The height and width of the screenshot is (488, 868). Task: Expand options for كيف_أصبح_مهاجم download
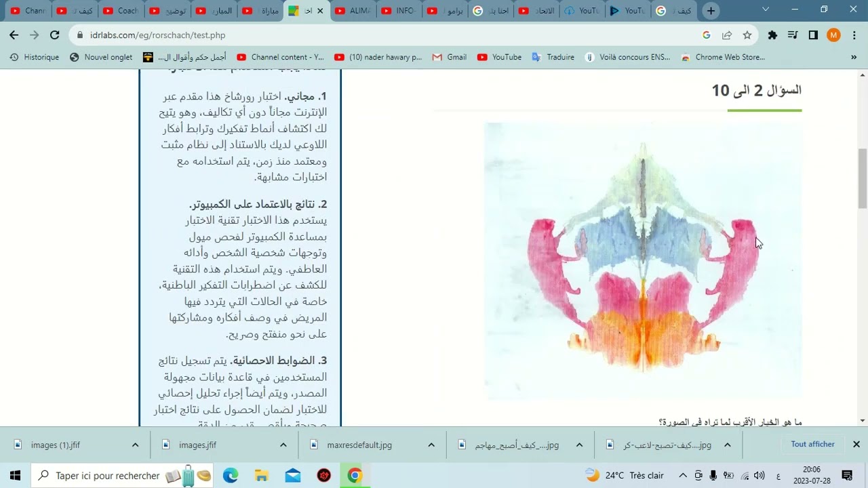click(579, 445)
